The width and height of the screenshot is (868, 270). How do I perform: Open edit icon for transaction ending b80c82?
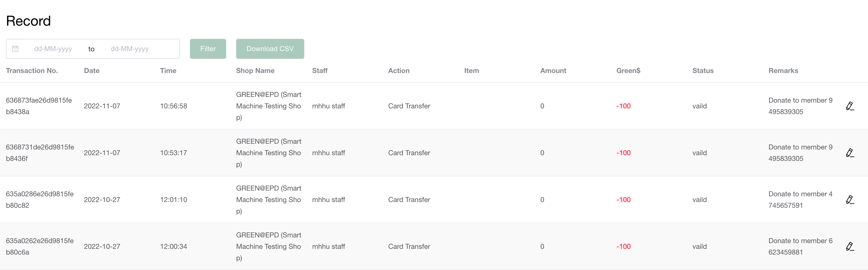(x=849, y=200)
